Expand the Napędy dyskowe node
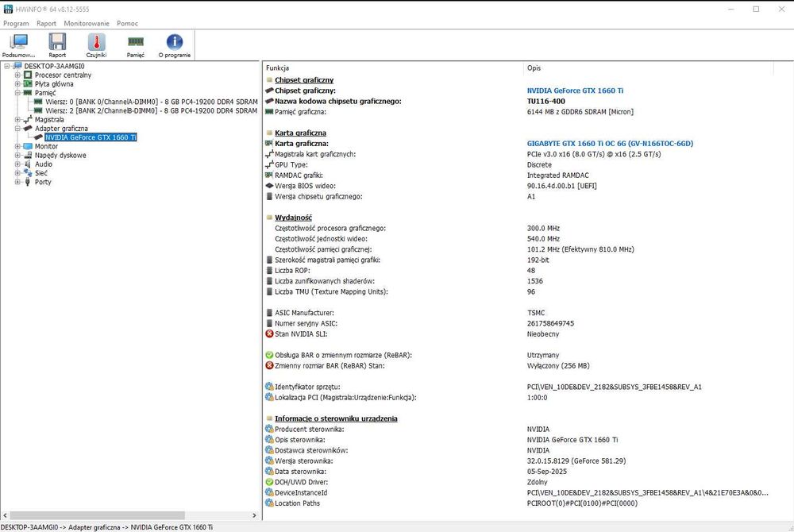This screenshot has width=794, height=532. click(x=17, y=155)
